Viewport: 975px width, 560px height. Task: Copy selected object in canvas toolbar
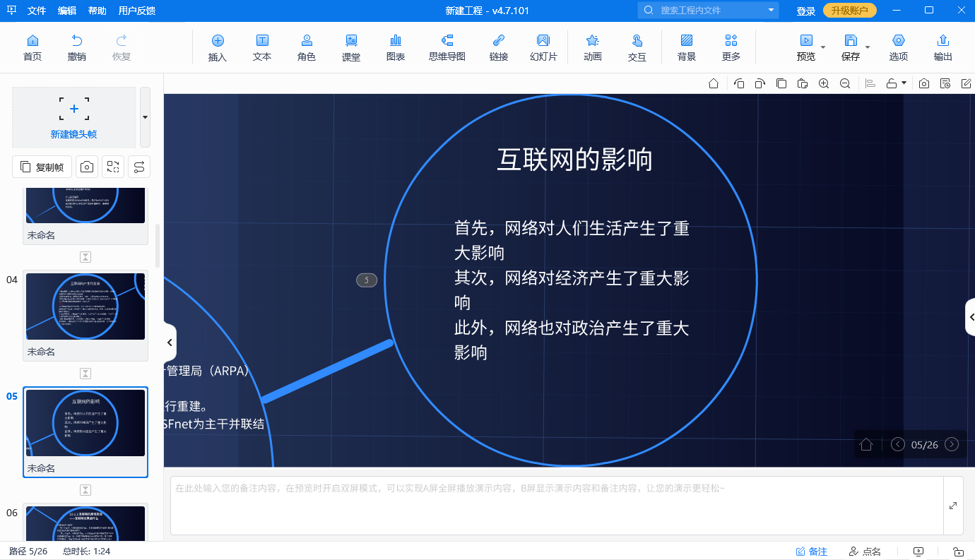click(781, 83)
